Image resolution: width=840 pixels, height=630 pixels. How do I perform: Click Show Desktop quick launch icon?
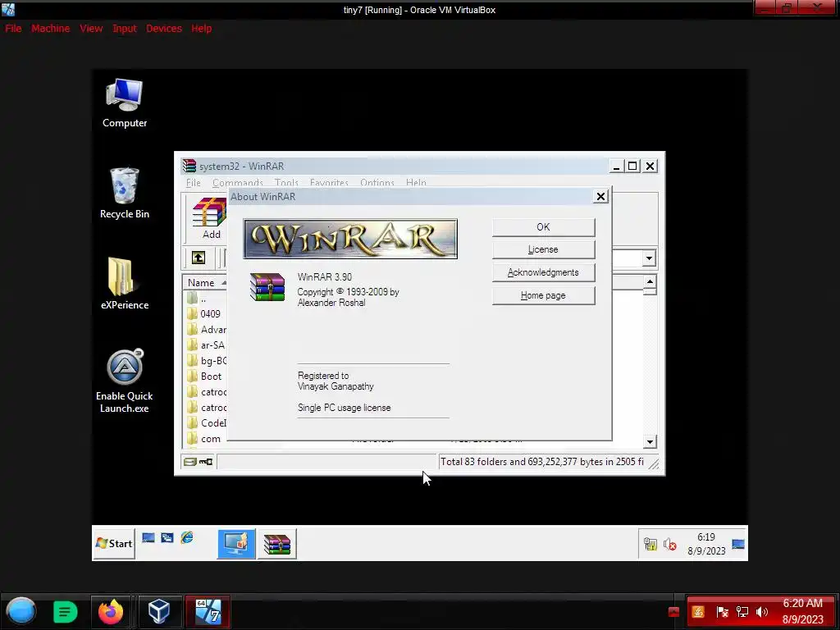point(148,538)
